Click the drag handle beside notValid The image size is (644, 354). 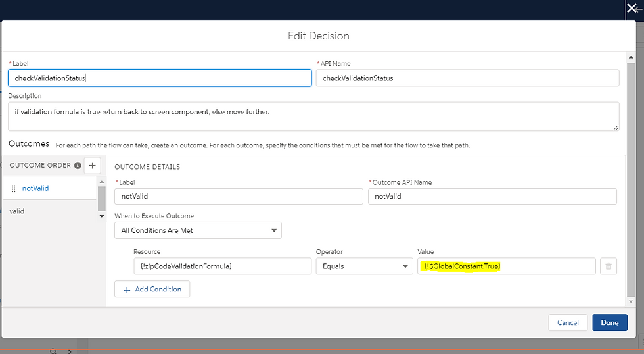pyautogui.click(x=14, y=188)
